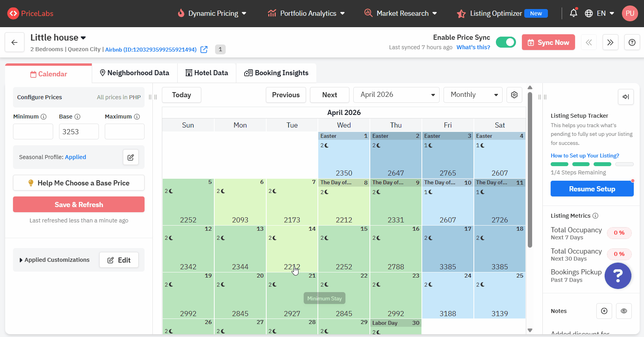The width and height of the screenshot is (644, 337).
Task: Edit the seasonal profile pencil icon
Action: tap(131, 157)
